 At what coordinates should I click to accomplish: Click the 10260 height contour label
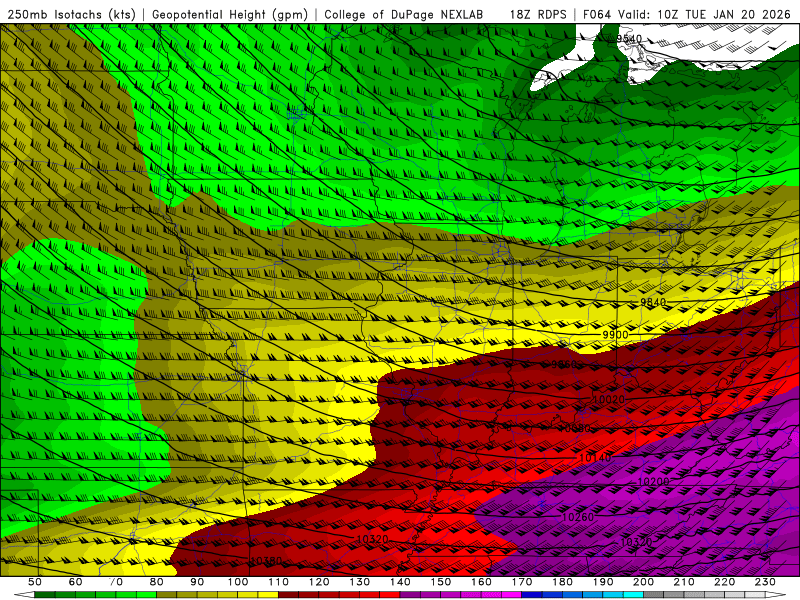[578, 517]
